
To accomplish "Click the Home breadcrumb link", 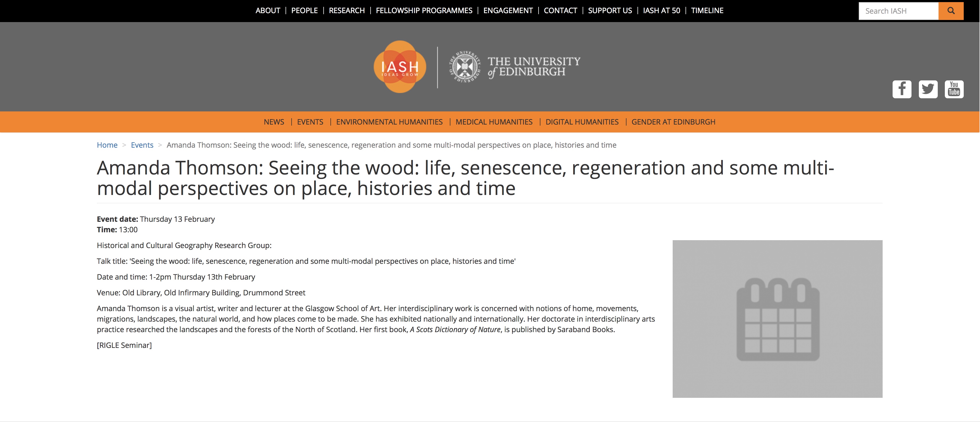I will point(107,145).
